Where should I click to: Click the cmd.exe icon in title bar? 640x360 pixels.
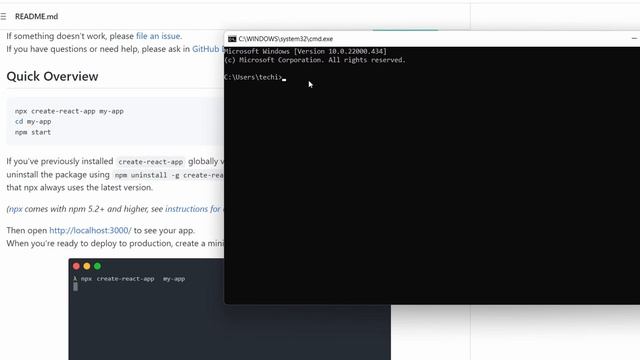(x=232, y=39)
